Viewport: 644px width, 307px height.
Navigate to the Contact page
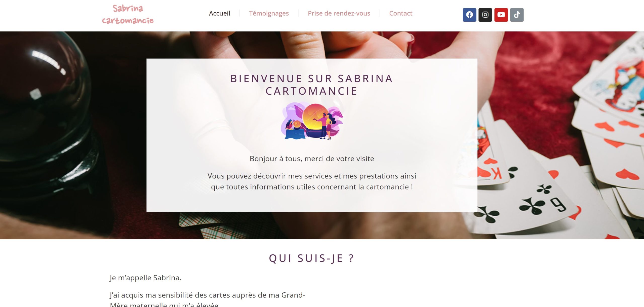[x=401, y=13]
